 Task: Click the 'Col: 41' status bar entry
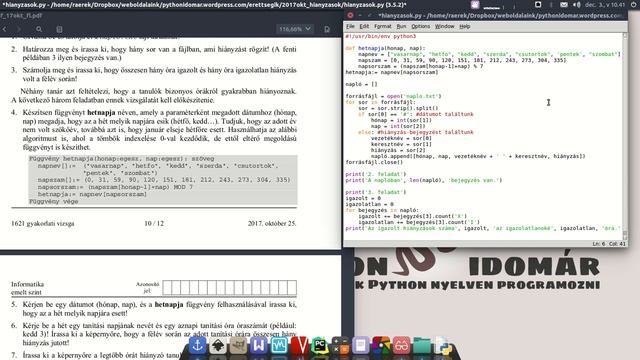point(617,244)
